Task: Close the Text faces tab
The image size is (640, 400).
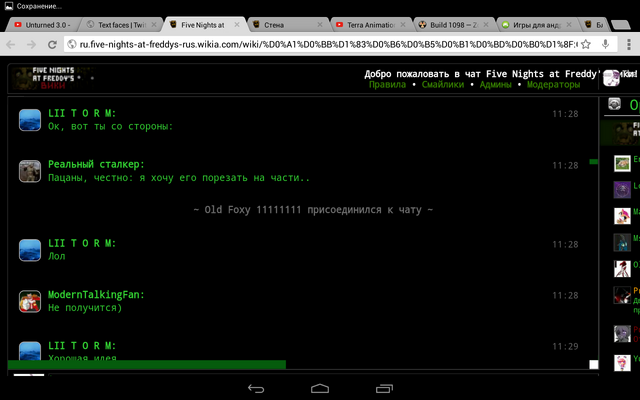Action: coord(154,25)
